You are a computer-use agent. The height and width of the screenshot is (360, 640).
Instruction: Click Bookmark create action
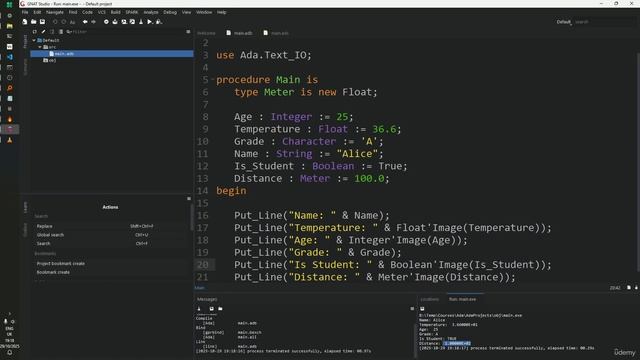tap(53, 272)
